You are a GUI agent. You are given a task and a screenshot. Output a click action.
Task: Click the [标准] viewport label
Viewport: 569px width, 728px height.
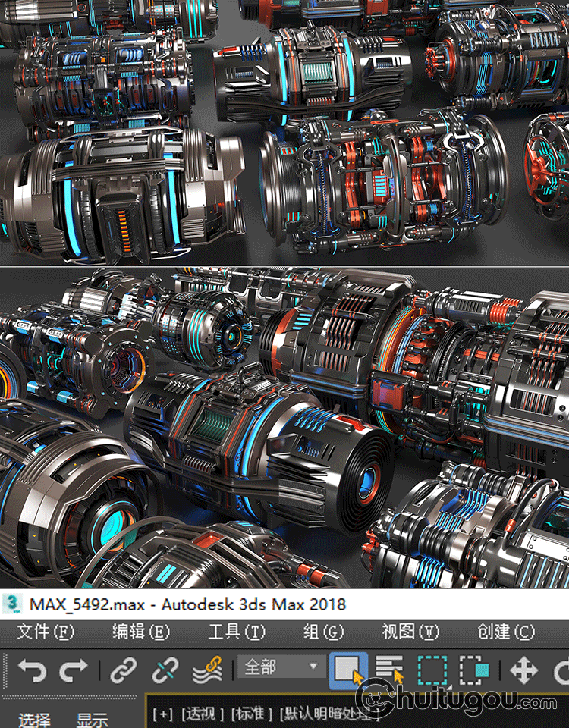(x=251, y=714)
